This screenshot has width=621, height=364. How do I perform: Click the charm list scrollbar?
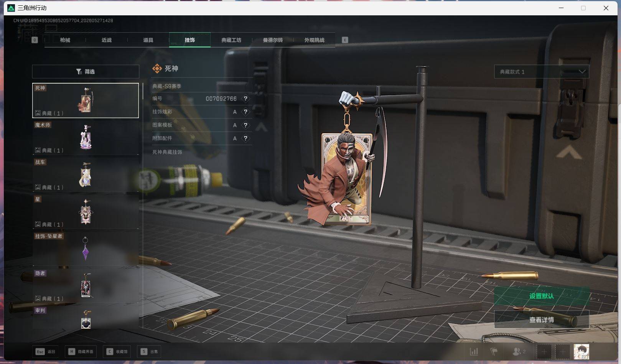[x=143, y=91]
